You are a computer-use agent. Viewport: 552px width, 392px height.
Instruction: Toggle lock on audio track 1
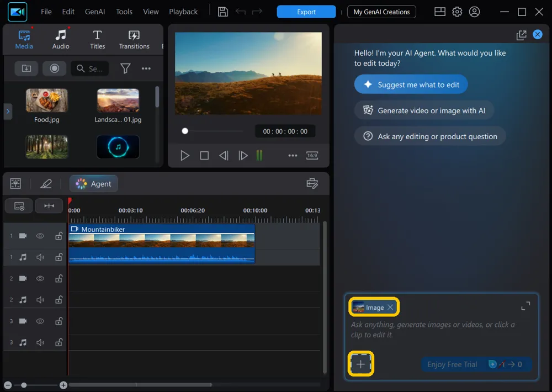pos(59,257)
